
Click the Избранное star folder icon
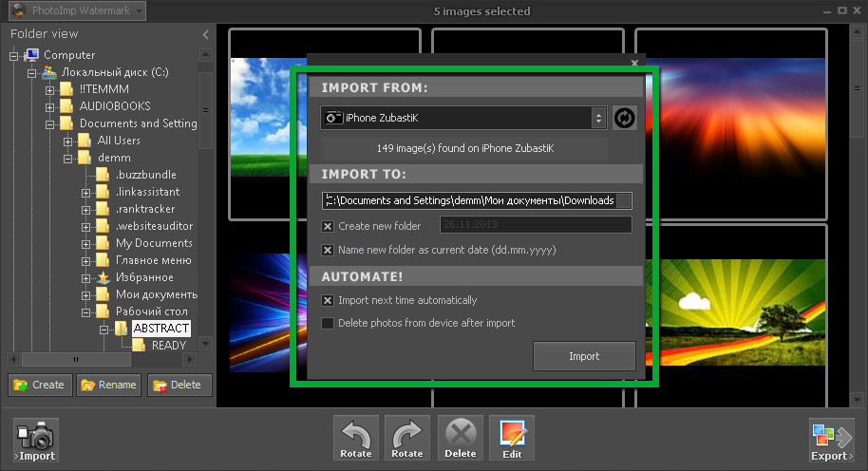pos(103,277)
